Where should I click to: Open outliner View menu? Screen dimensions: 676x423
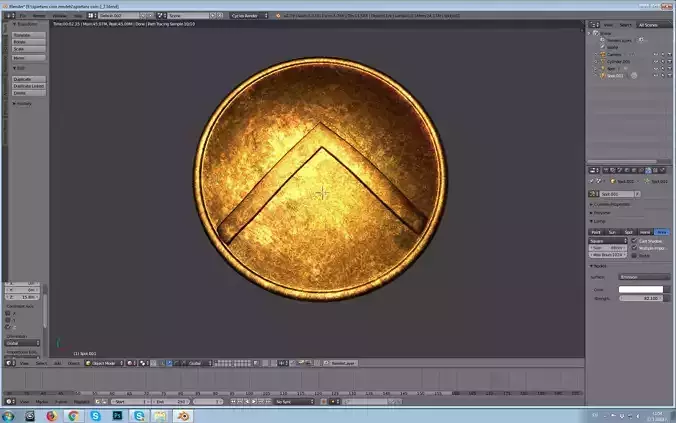click(608, 25)
